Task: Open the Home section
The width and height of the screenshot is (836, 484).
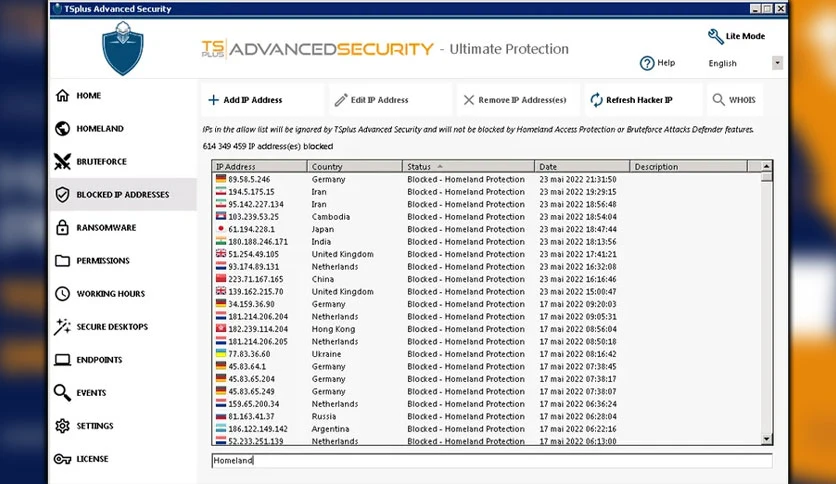Action: tap(123, 95)
